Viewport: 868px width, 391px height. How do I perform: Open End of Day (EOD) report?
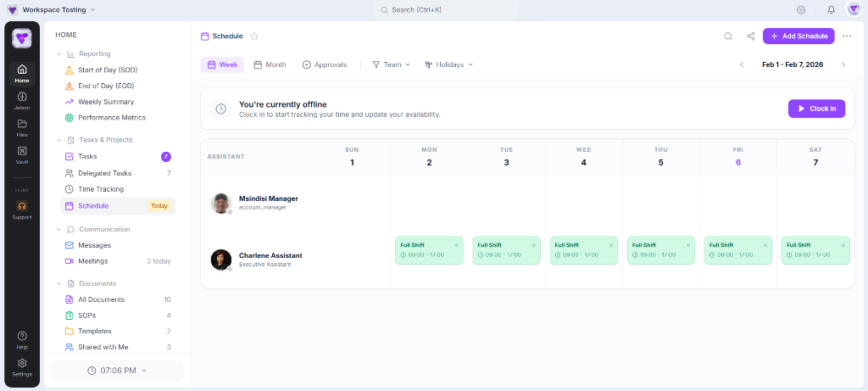117,86
